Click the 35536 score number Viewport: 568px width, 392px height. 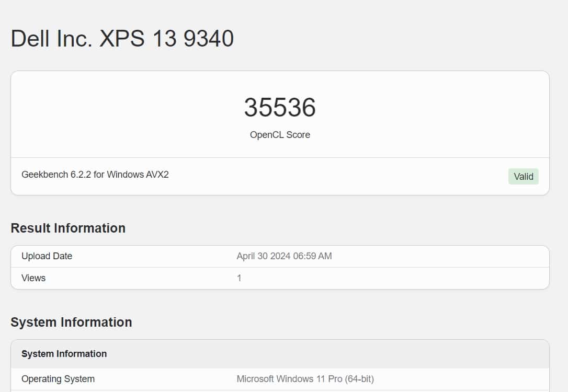pos(280,108)
